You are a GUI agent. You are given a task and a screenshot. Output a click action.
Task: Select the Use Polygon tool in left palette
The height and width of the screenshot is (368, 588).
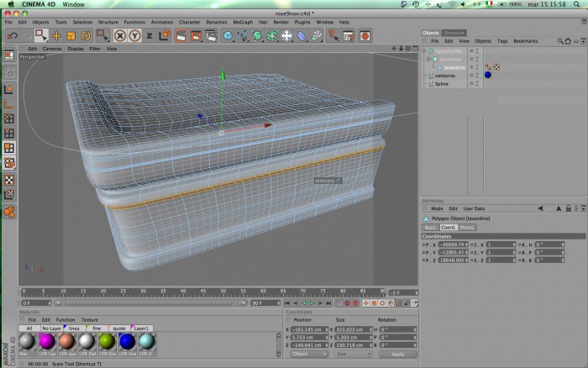(x=9, y=148)
